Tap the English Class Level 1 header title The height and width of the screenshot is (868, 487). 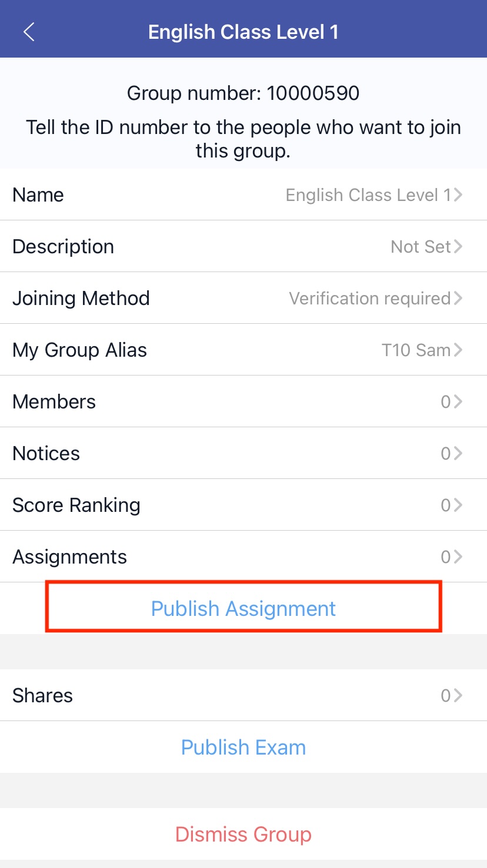[x=243, y=32]
